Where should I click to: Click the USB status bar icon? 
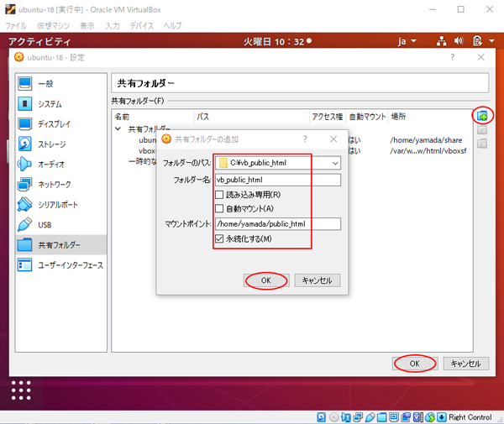(x=370, y=417)
